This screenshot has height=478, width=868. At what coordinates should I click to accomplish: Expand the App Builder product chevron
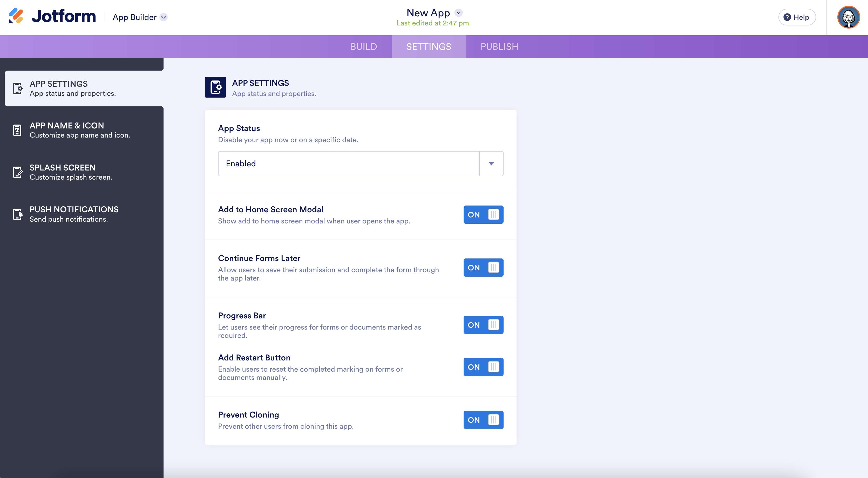pyautogui.click(x=164, y=17)
